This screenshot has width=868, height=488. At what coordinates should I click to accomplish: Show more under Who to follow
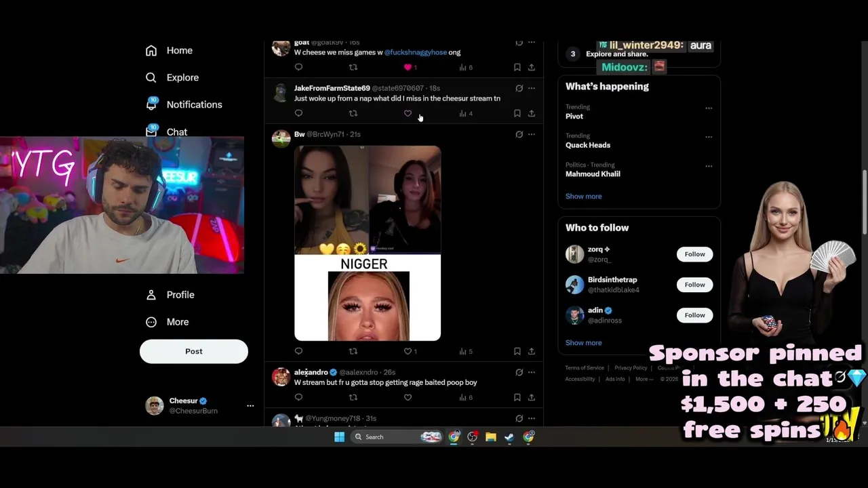click(x=584, y=343)
